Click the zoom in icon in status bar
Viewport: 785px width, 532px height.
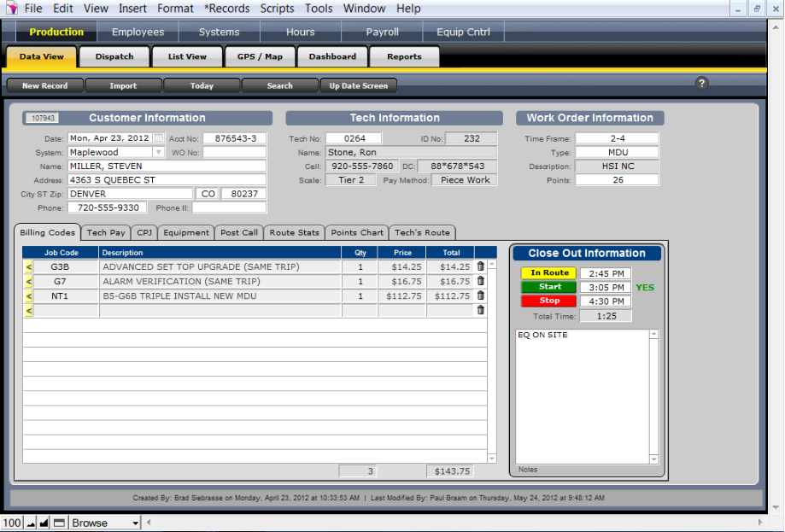click(44, 523)
